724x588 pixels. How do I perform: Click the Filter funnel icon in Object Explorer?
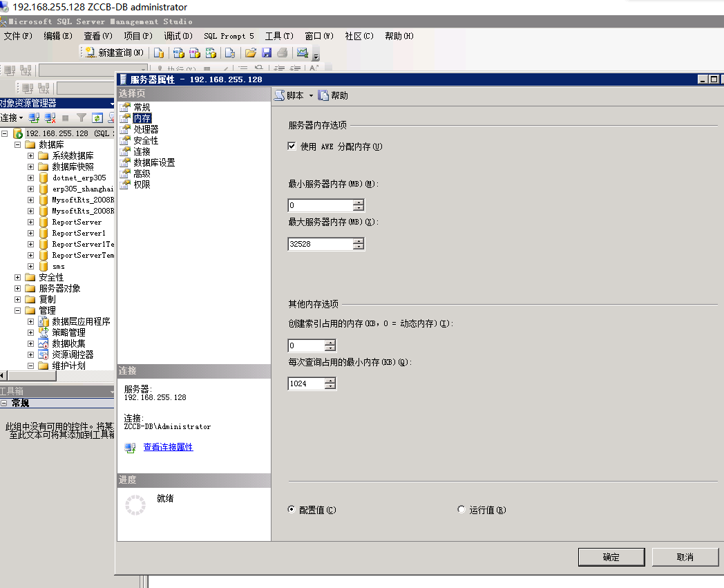click(82, 118)
